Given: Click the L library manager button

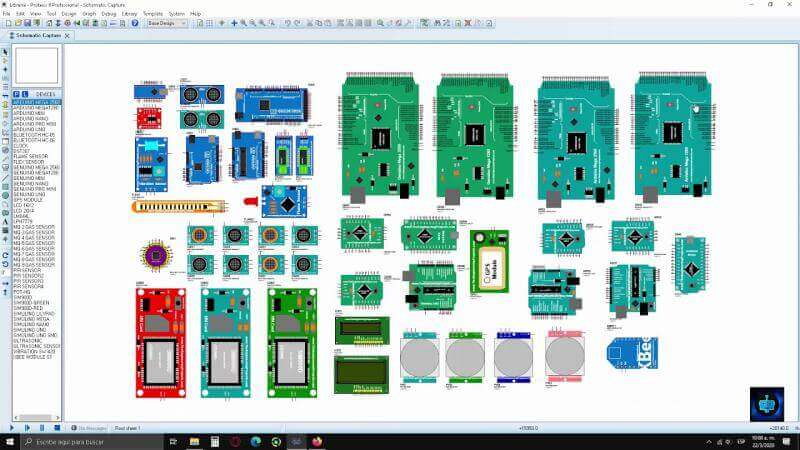Looking at the screenshot, I should pyautogui.click(x=24, y=94).
